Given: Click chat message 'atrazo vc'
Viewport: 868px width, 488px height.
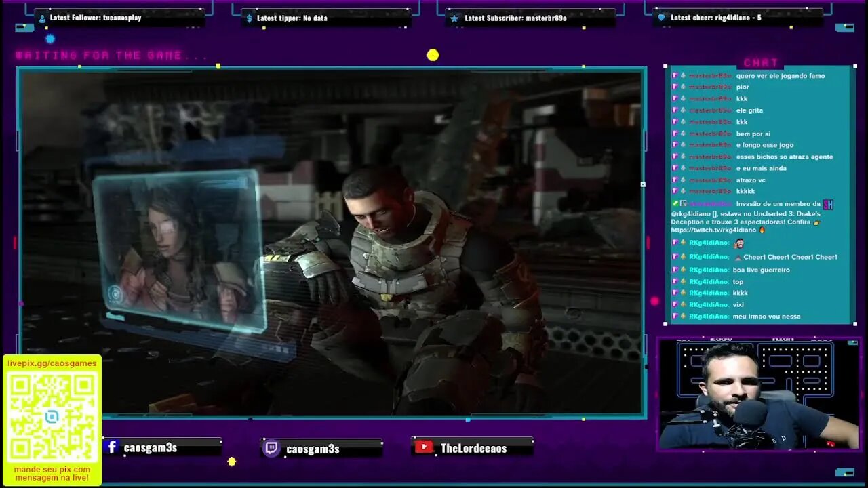Looking at the screenshot, I should coord(751,180).
